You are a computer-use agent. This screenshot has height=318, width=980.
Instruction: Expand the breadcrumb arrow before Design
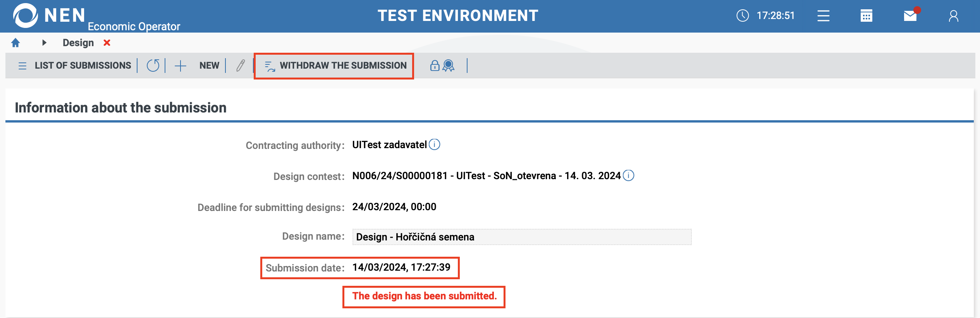click(44, 43)
